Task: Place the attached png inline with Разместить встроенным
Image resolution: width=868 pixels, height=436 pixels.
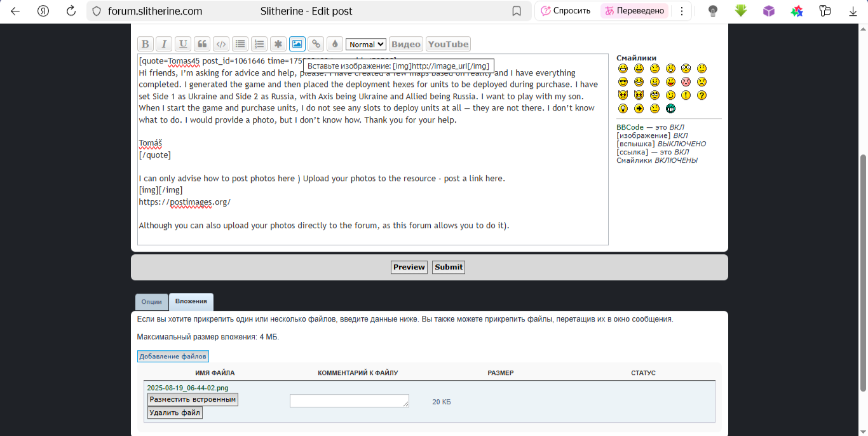Action: coord(193,400)
